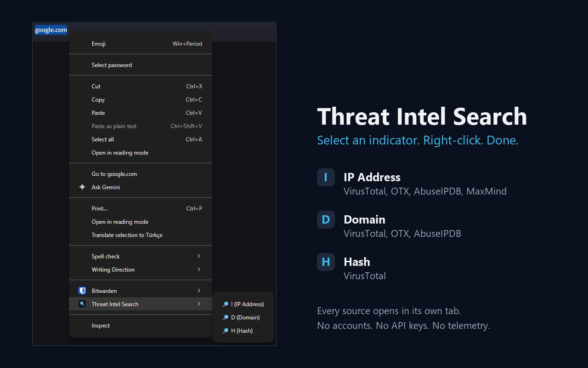Click tagline 'Select an indicator. Right-click. Done.'

point(418,140)
